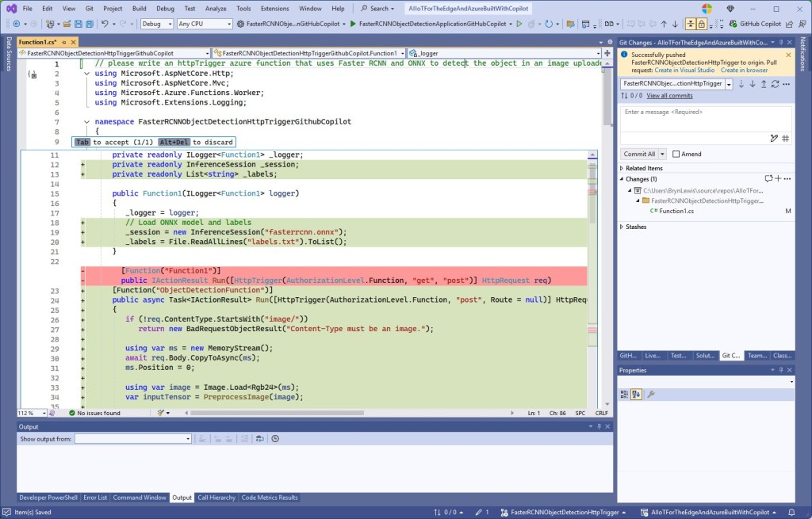Click the Create in browser link
Viewport: 812px width, 519px height.
[744, 71]
